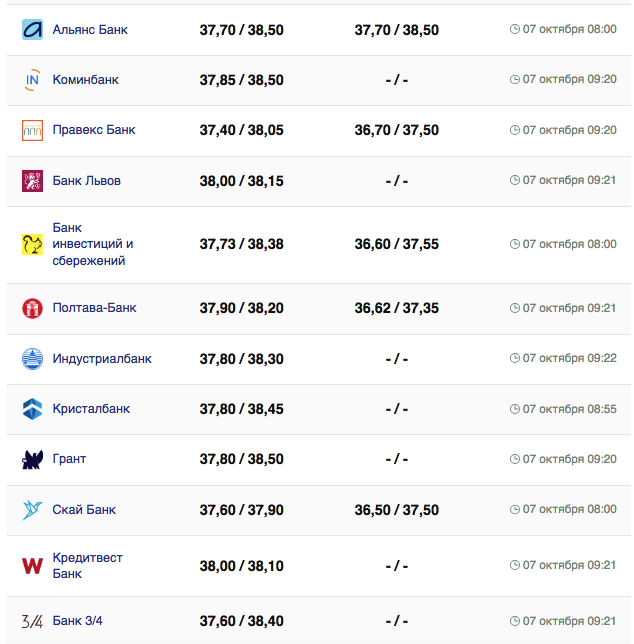Follow the Полтава-Банк name link
634x644 pixels.
(94, 308)
